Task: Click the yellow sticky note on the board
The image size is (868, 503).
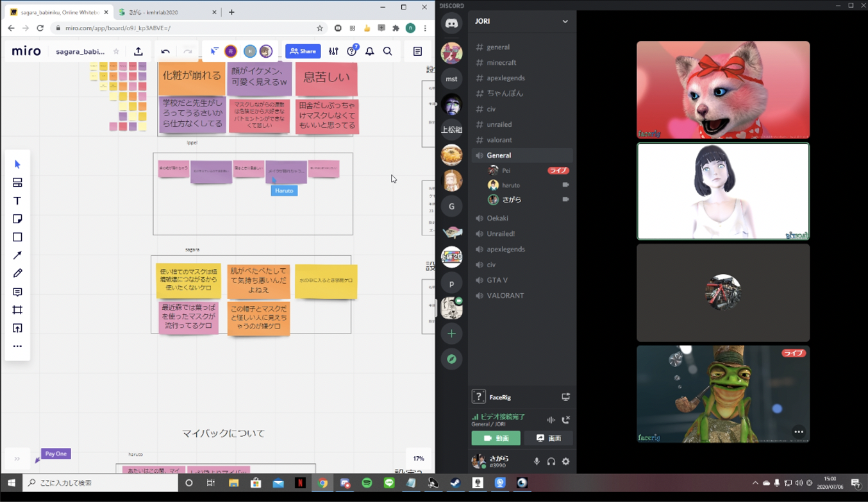Action: 326,281
